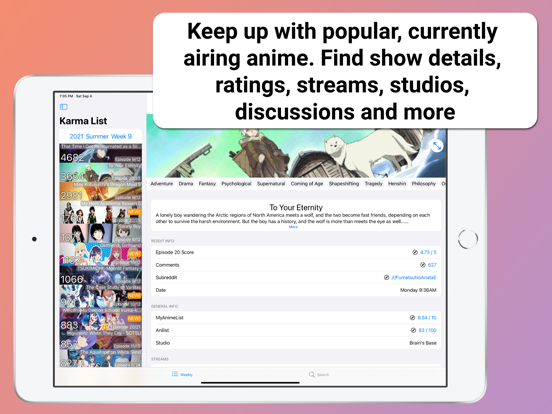This screenshot has width=552, height=414.
Task: Click the iPad home button
Action: click(x=468, y=239)
